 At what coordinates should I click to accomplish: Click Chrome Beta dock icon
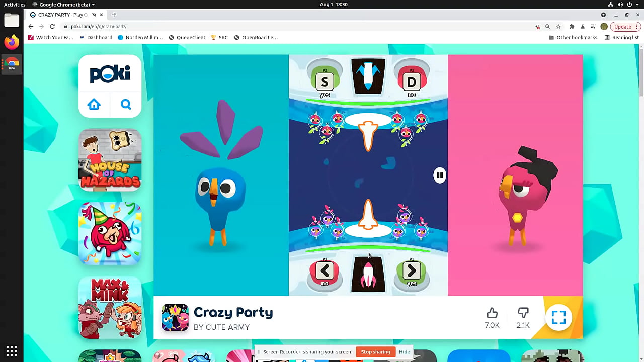(12, 64)
